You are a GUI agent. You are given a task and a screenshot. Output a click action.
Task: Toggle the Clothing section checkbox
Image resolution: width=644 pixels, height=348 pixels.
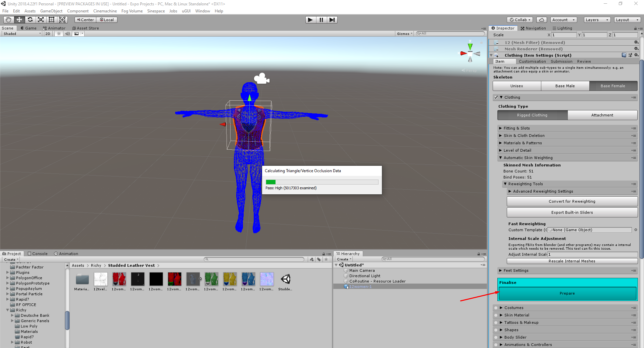[496, 97]
